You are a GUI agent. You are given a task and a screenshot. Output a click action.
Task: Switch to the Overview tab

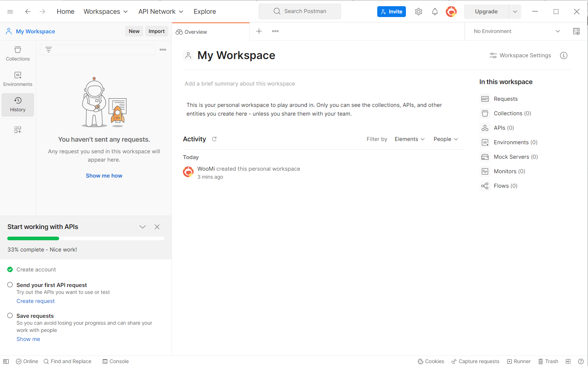[211, 32]
